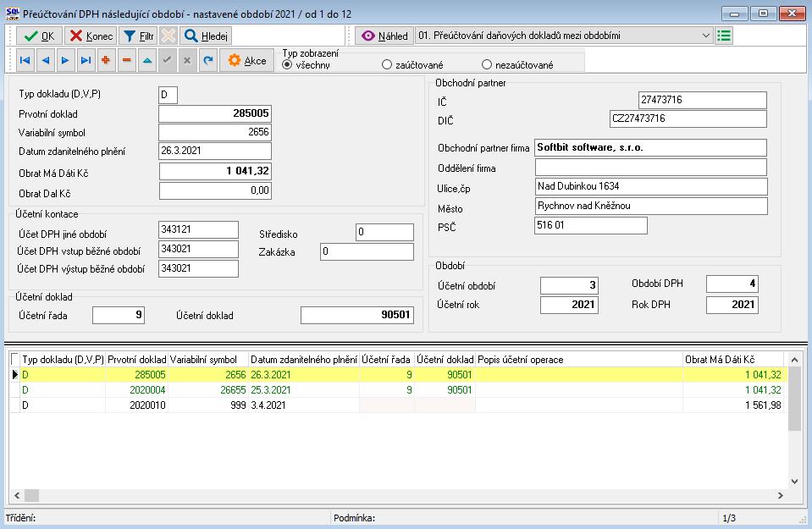
Task: Click the Variabilní symbol field
Action: [215, 133]
